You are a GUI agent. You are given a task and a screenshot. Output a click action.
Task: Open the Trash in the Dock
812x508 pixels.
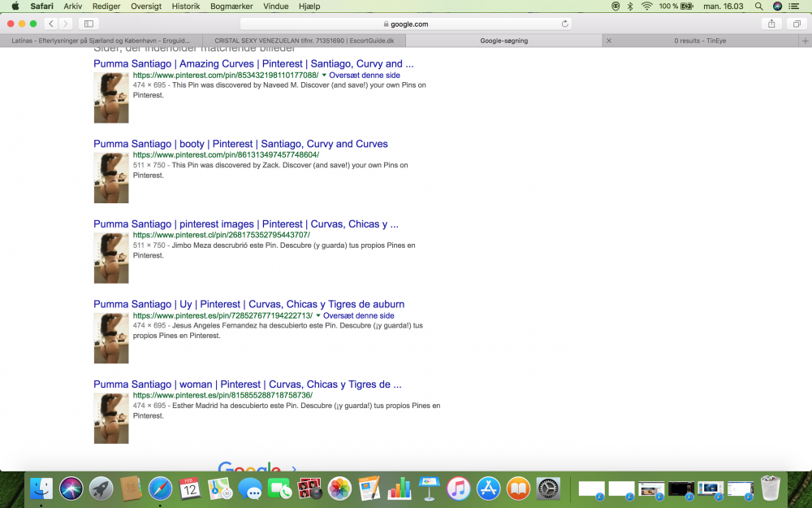click(771, 488)
